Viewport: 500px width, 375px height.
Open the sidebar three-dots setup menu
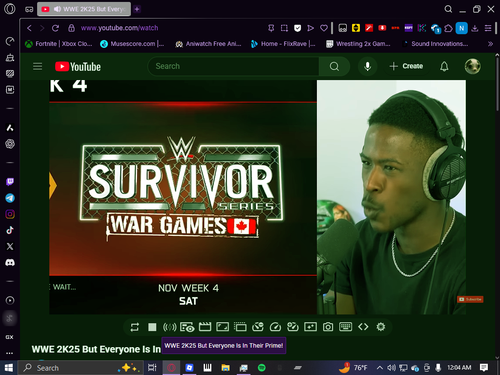[x=10, y=353]
